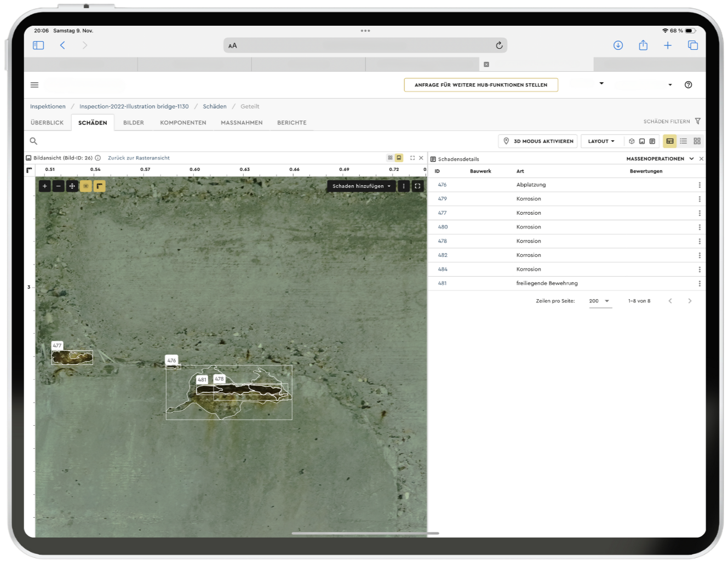
Task: Open three-dot menu for damage 476 row
Action: [700, 185]
